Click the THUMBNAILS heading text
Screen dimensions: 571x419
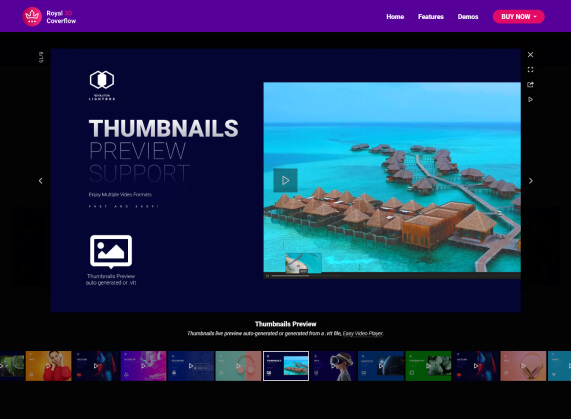coord(164,128)
